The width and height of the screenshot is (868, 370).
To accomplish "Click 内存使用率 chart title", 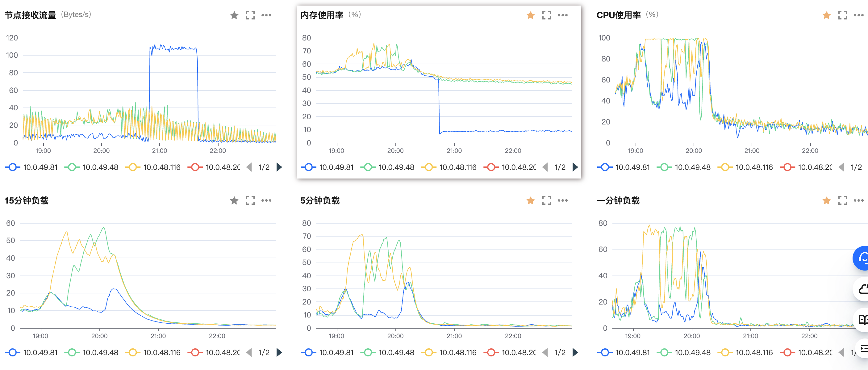I will click(x=322, y=15).
